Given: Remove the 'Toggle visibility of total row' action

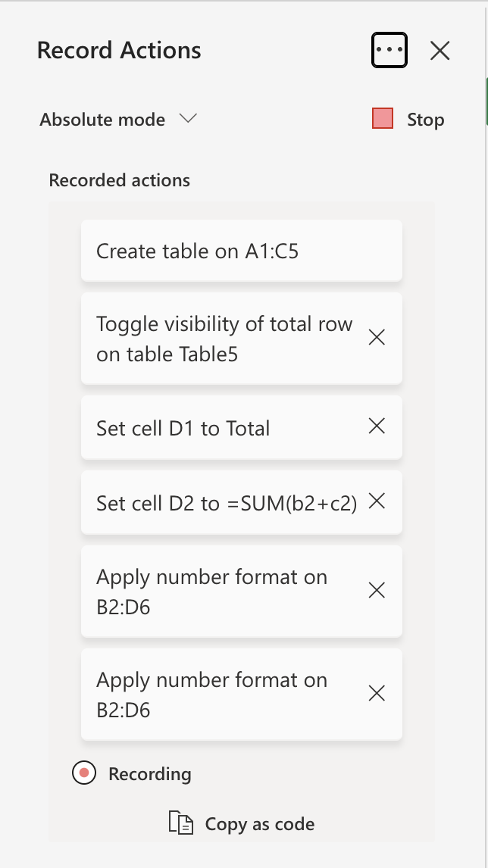Looking at the screenshot, I should (377, 337).
